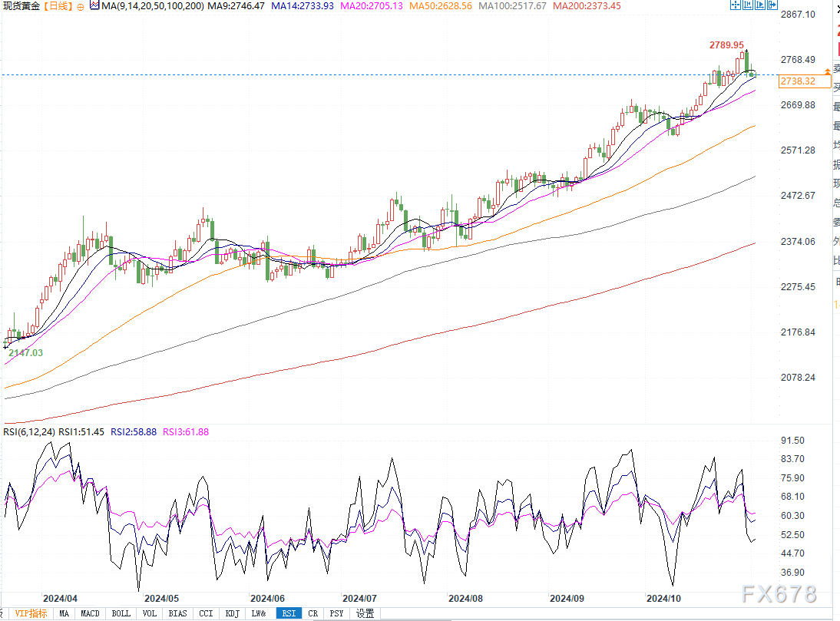Click the MA chart indicator icon
Image resolution: width=840 pixels, height=621 pixels.
pos(94,5)
